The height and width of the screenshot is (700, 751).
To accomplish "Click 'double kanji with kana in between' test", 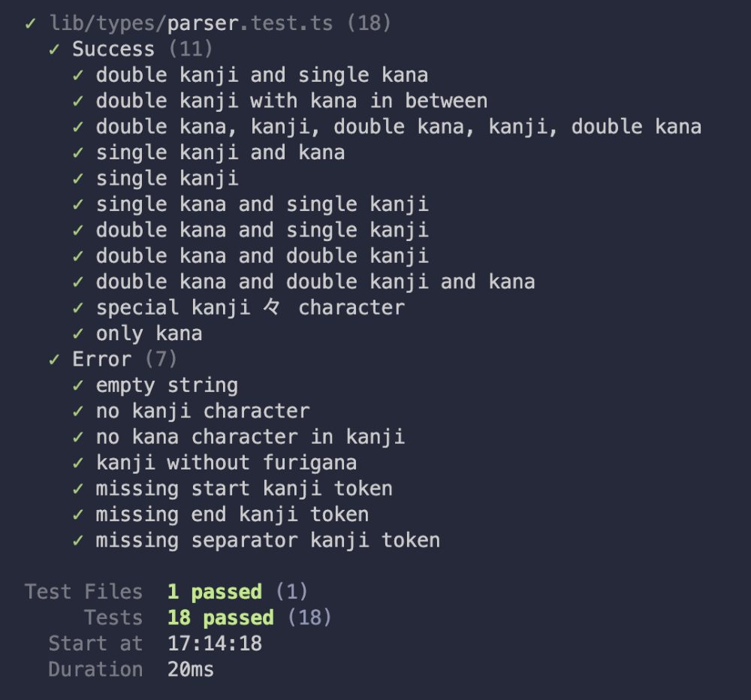I will (x=291, y=101).
